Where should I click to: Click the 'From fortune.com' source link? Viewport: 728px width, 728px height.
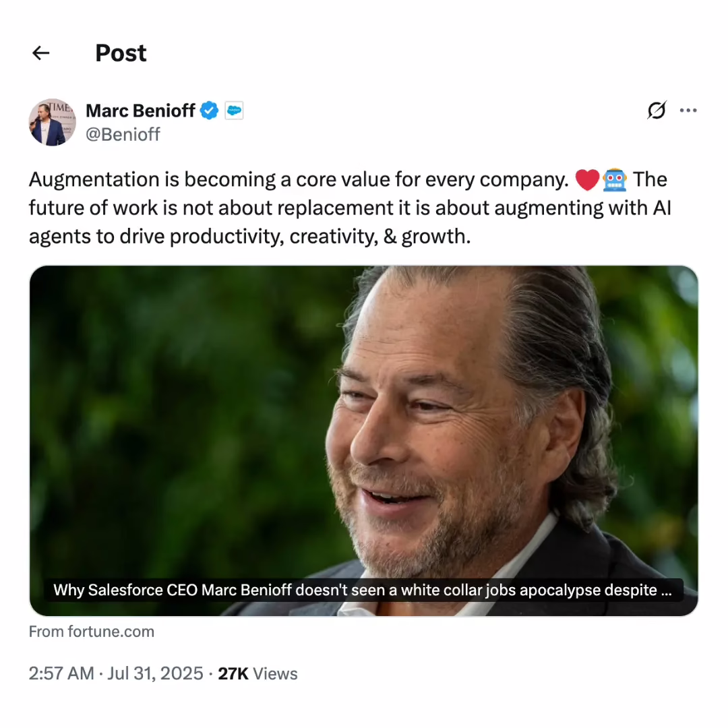[92, 632]
